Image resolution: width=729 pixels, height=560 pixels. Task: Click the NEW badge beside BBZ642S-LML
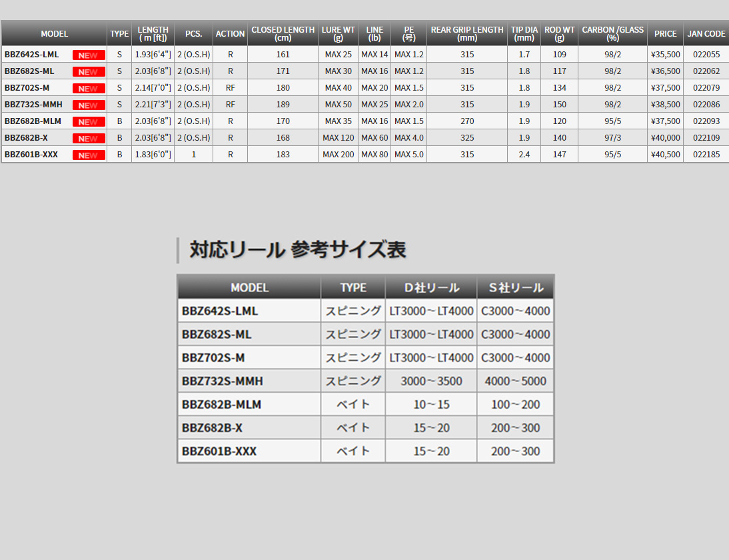[x=89, y=55]
